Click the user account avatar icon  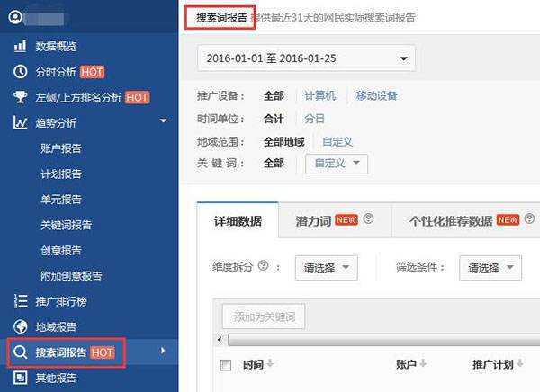point(15,16)
